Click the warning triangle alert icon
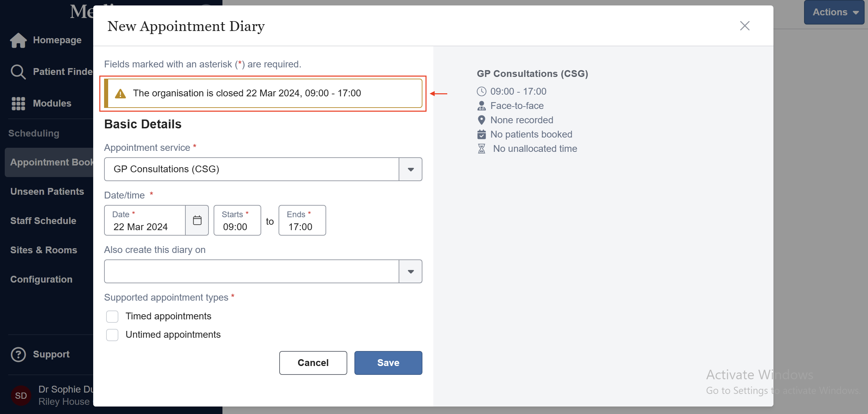This screenshot has height=414, width=868. tap(120, 94)
